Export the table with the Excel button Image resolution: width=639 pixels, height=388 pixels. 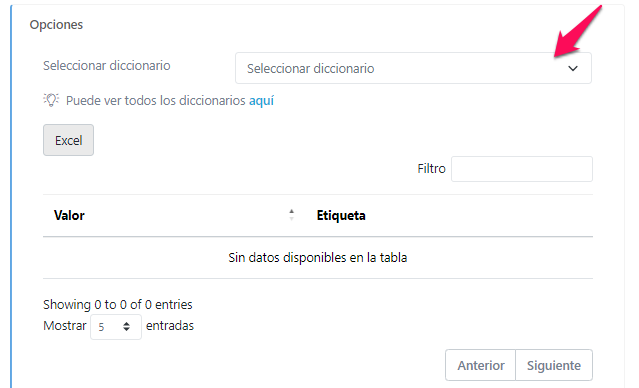68,140
